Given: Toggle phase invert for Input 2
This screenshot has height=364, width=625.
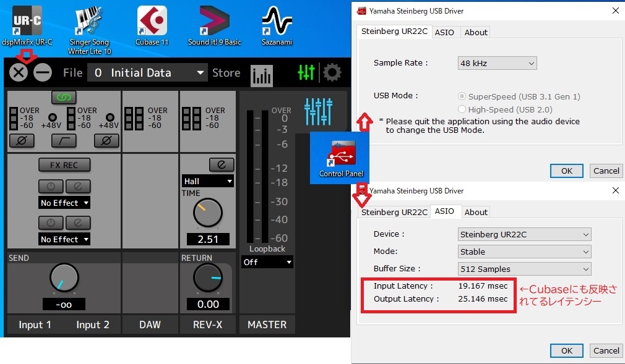Looking at the screenshot, I should 106,140.
